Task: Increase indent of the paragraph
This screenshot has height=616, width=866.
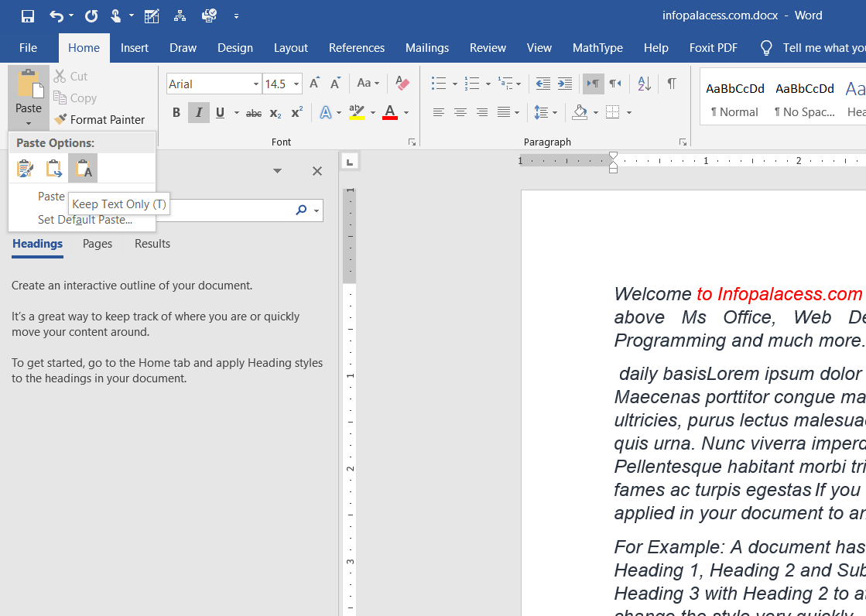Action: click(565, 84)
